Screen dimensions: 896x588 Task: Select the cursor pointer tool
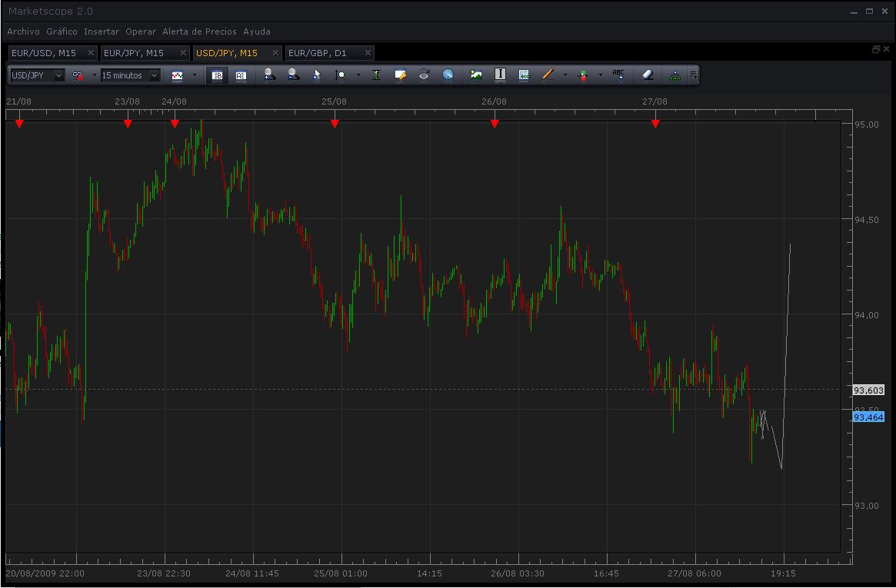[x=317, y=75]
